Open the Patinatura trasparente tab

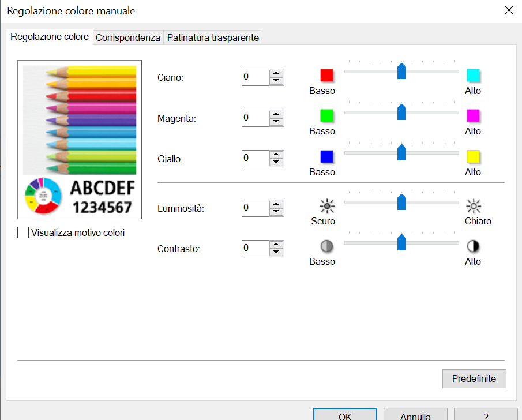213,37
